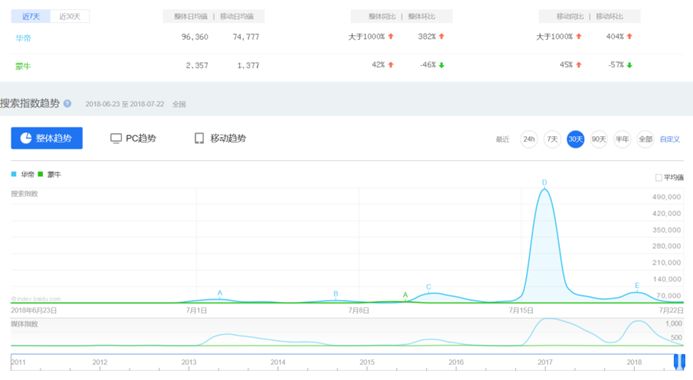Click blue news marker A near 7月1日

220,293
